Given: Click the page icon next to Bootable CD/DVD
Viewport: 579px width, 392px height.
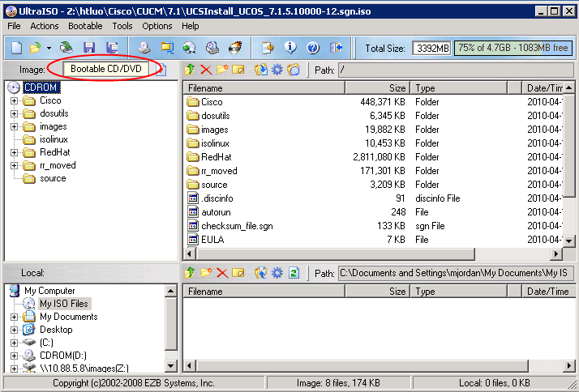Looking at the screenshot, I should [x=161, y=70].
